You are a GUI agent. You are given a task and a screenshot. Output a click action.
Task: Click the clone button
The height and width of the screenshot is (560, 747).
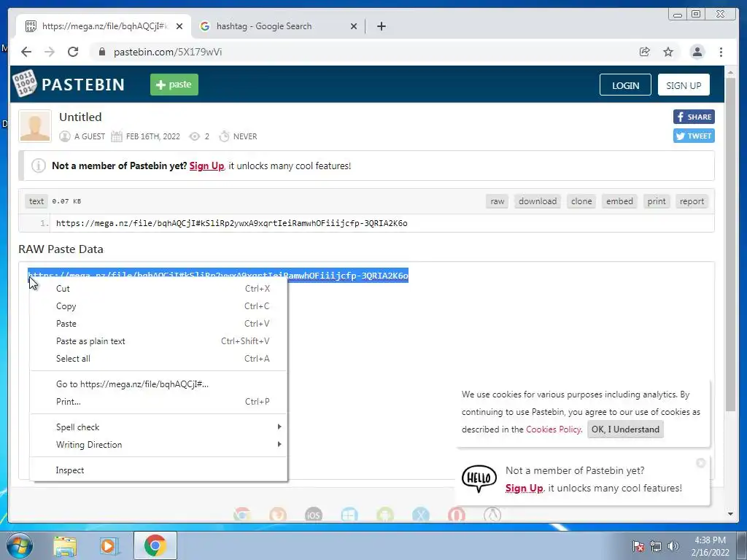click(581, 201)
